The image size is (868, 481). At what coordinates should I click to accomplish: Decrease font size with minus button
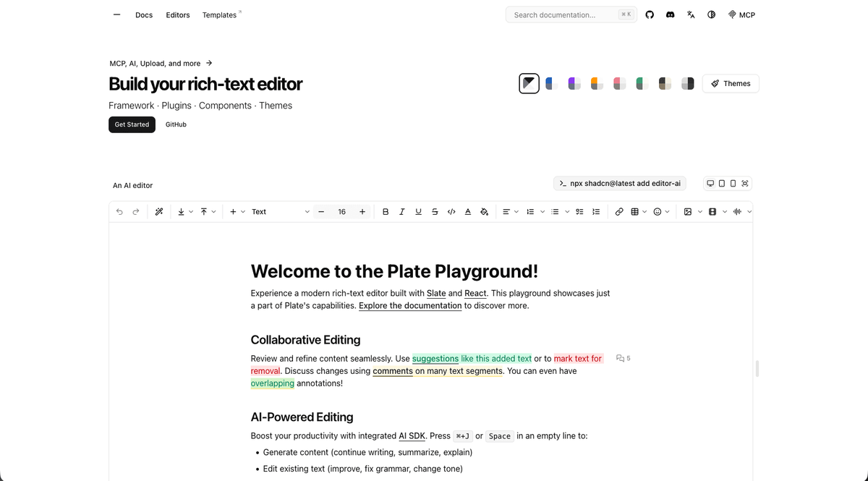coord(321,212)
